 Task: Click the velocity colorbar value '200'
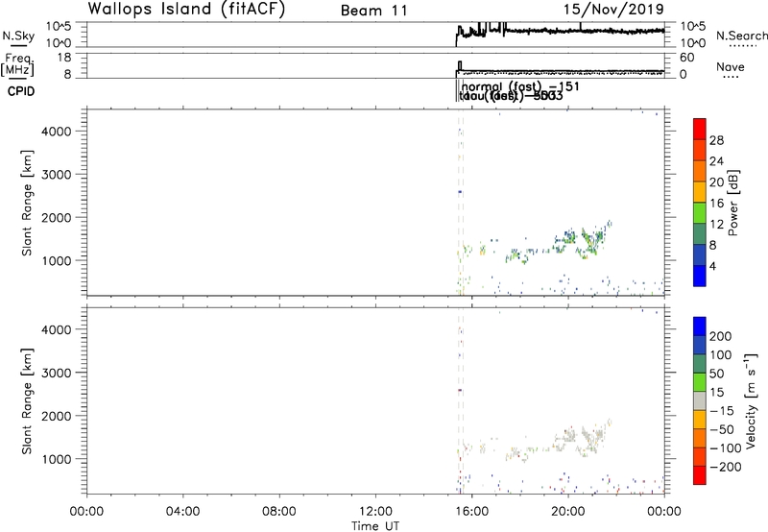pos(721,336)
